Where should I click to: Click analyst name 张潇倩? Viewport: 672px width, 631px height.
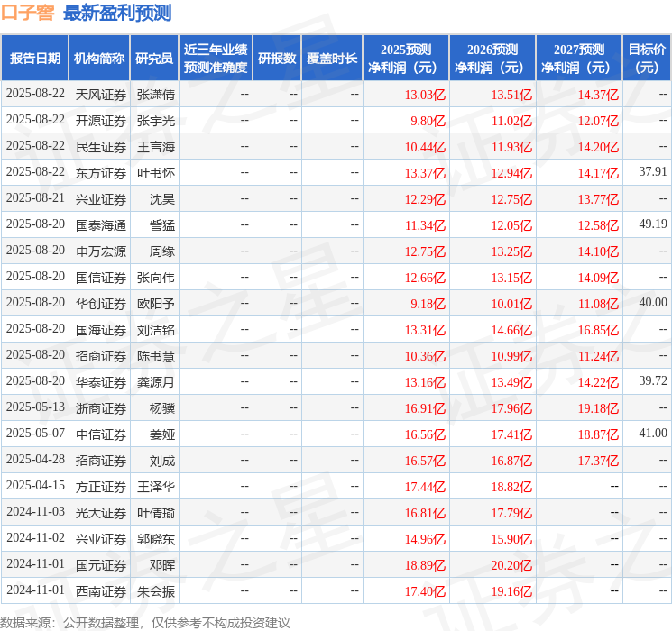coord(155,95)
